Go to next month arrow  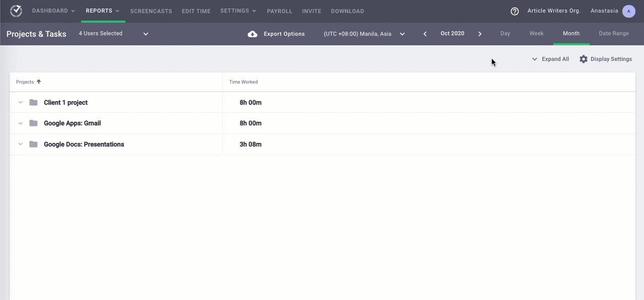pyautogui.click(x=480, y=34)
